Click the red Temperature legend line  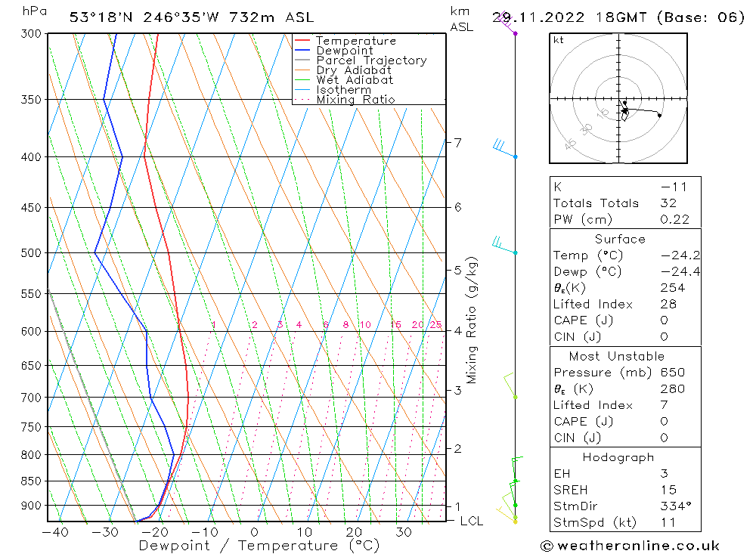coord(302,41)
